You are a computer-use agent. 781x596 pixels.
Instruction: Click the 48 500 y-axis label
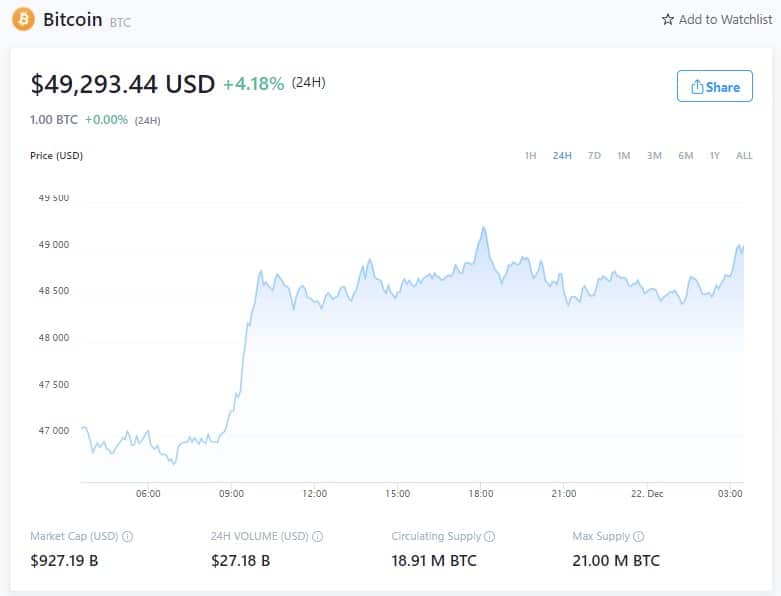tap(54, 291)
